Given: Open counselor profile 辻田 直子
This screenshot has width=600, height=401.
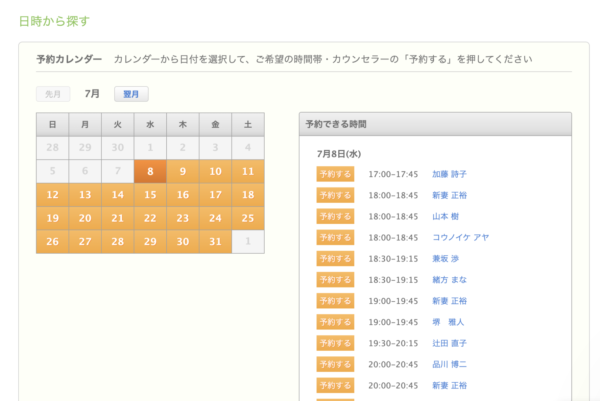Looking at the screenshot, I should tap(450, 343).
